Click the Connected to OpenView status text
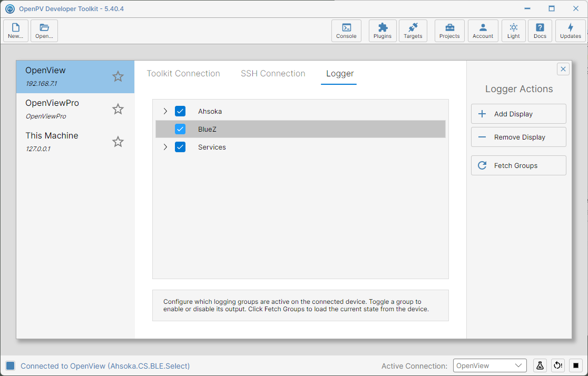This screenshot has height=376, width=588. (x=105, y=366)
